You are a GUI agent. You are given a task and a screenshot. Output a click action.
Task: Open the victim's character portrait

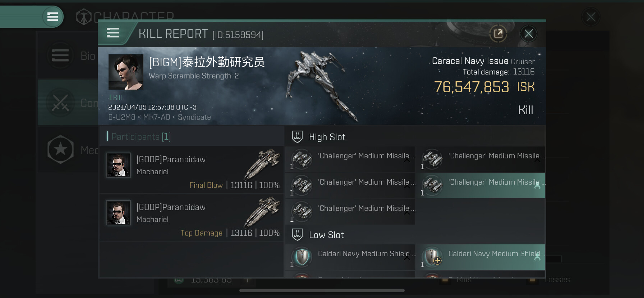tap(126, 72)
